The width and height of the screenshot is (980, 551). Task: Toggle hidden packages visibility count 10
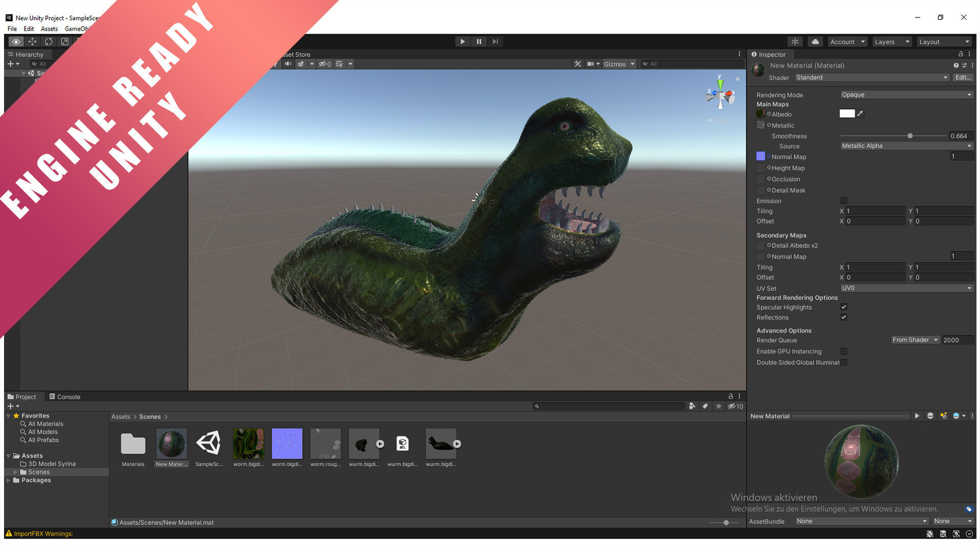[x=736, y=406]
